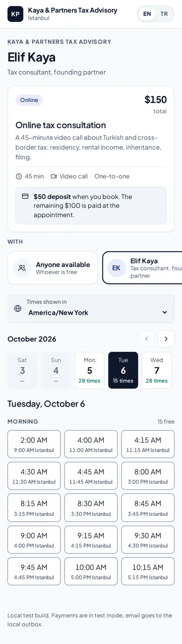The width and height of the screenshot is (182, 644).
Task: Switch language to TR
Action: [164, 14]
